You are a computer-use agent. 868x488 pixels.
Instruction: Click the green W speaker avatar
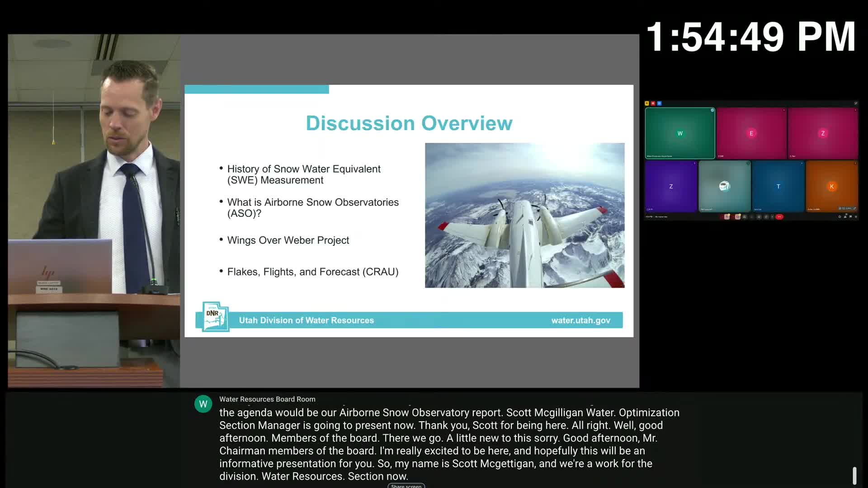coord(203,404)
